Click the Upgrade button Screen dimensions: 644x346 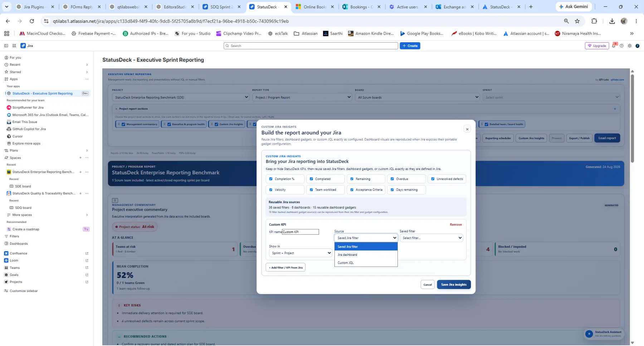597,46
